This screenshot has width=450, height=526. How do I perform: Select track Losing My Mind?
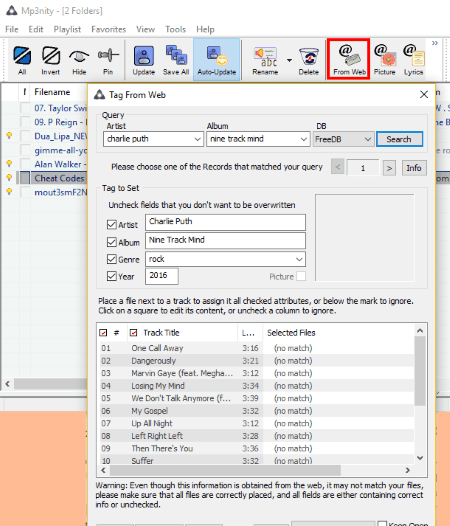pos(158,386)
